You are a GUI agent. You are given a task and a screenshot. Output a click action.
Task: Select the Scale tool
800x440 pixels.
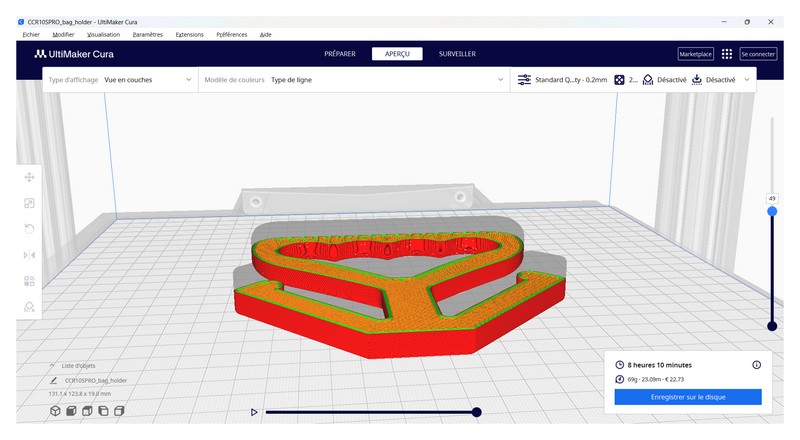point(29,203)
